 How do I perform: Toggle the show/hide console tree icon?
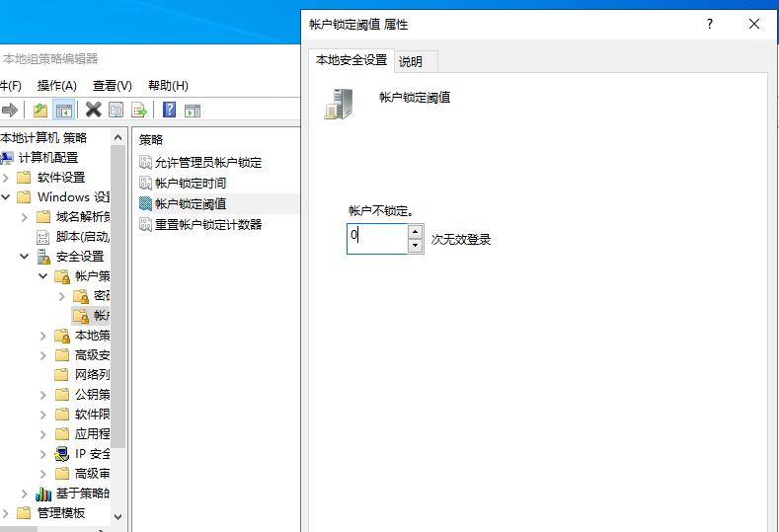coord(63,110)
